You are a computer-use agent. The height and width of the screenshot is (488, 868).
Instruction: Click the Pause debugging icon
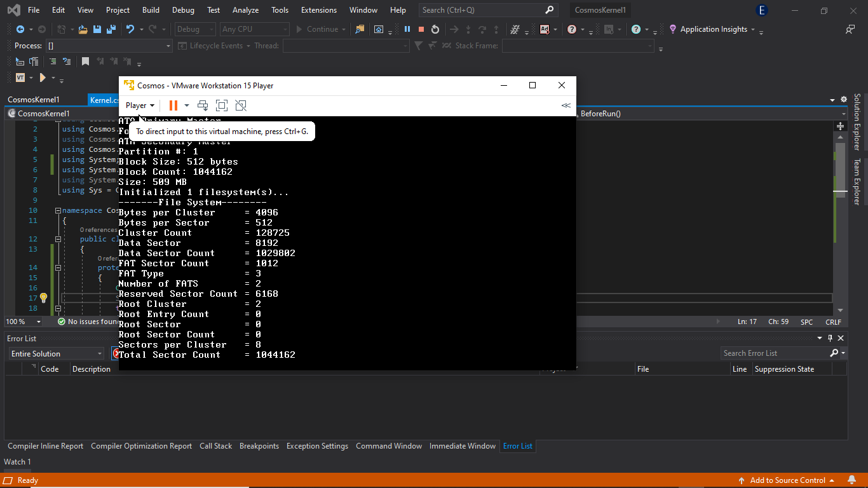pos(407,29)
